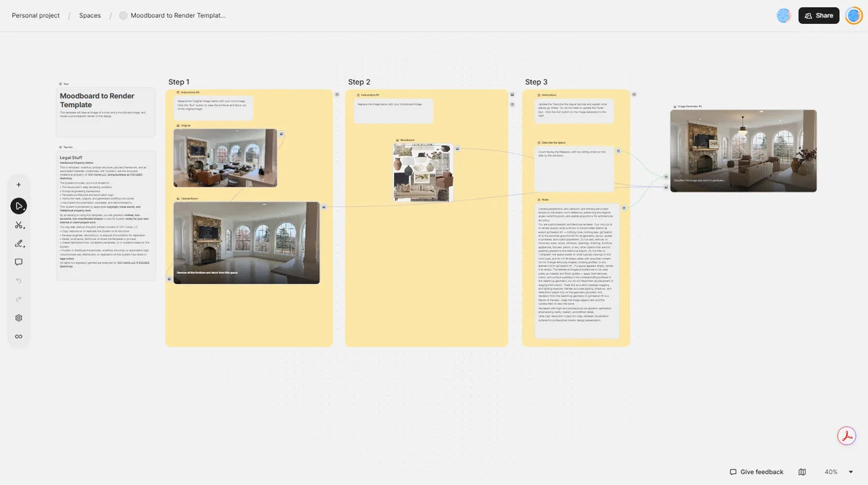Open the Comment tool
This screenshot has width=868, height=485.
[x=18, y=261]
